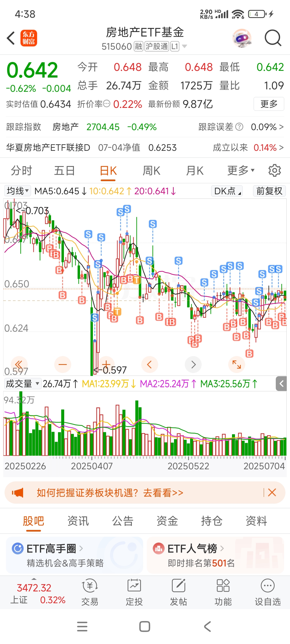The height and width of the screenshot is (644, 290).
Task: Open the 持仓 tab
Action: click(212, 521)
